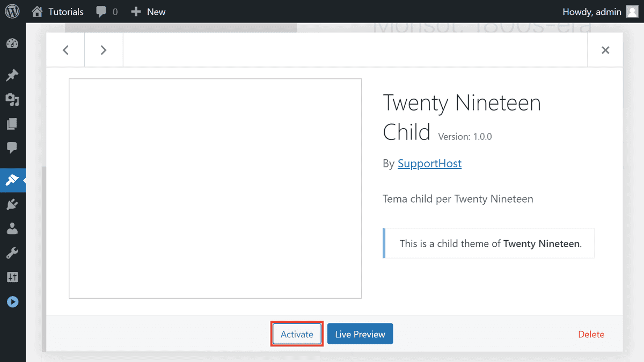
Task: Open the New content menu
Action: [148, 11]
